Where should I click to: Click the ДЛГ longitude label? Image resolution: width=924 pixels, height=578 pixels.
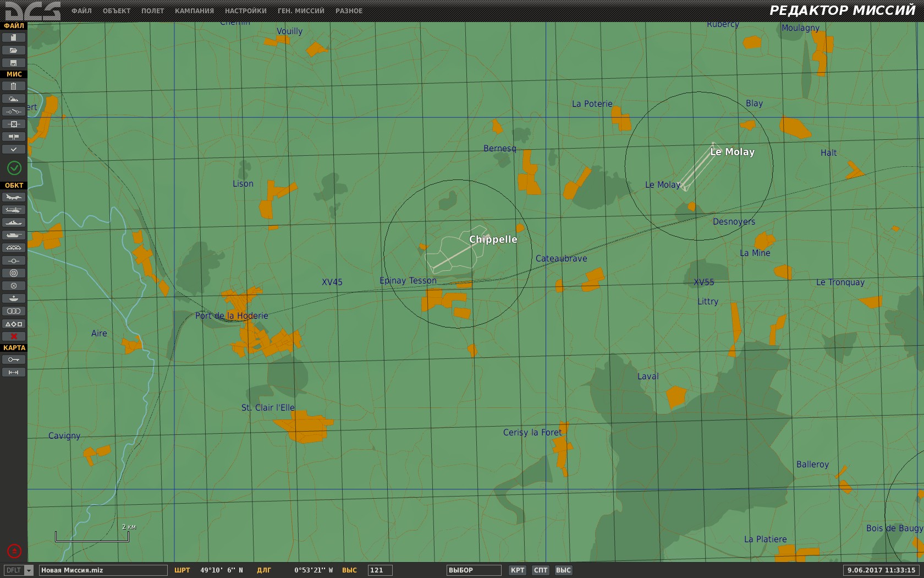(264, 570)
